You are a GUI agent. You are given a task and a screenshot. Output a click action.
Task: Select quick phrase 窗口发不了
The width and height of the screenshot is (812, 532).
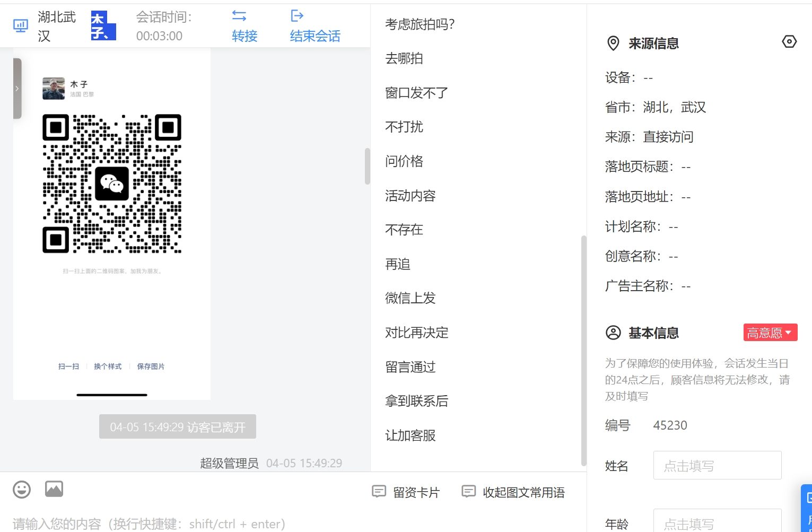417,93
